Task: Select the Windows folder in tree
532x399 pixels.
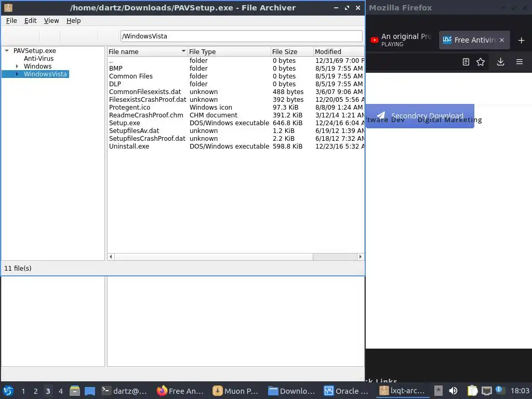Action: [x=37, y=66]
